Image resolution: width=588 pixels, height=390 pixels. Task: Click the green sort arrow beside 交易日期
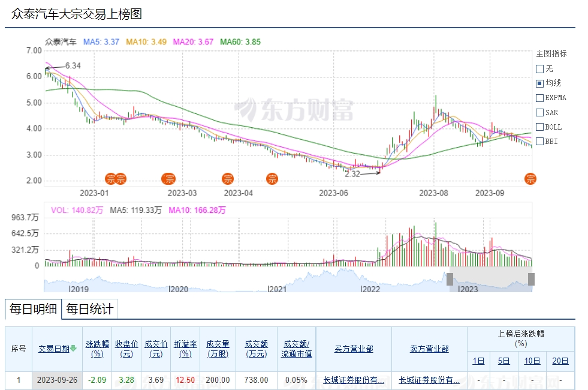pos(73,349)
